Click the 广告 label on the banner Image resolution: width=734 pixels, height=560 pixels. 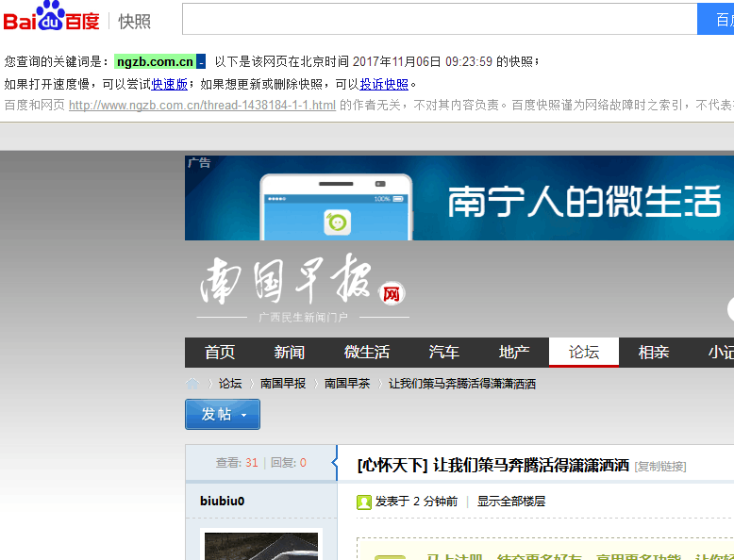tap(199, 163)
